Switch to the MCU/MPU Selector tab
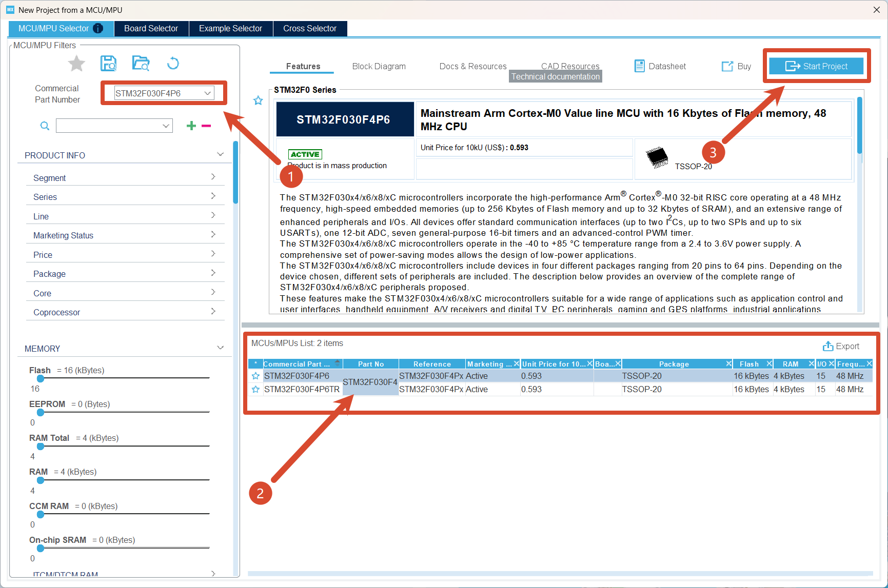 click(61, 29)
